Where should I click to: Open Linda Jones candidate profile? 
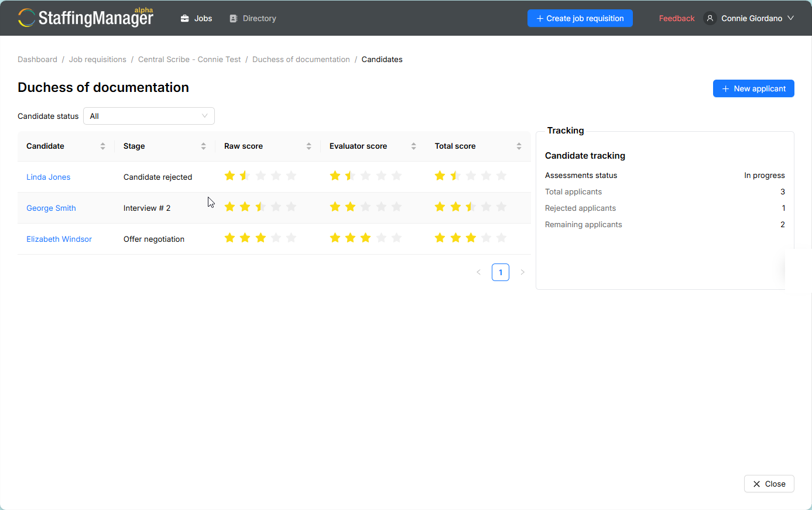click(x=49, y=177)
